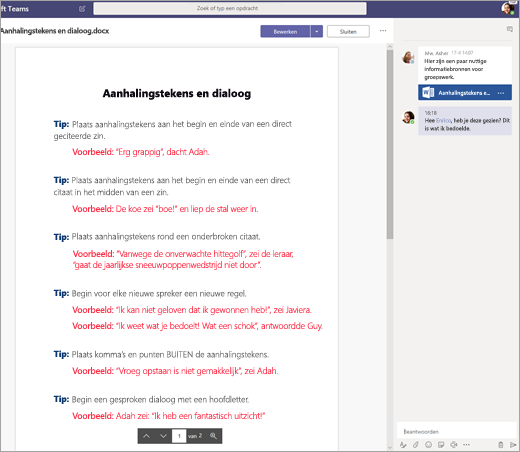Attach a file with the paperclip icon
520x452 pixels.
pyautogui.click(x=416, y=445)
